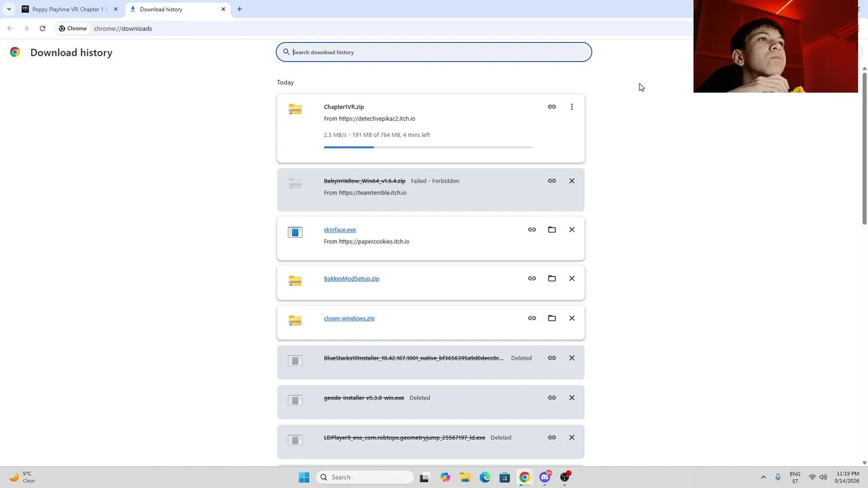Viewport: 868px width, 488px height.
Task: Click the BakkesModSetup.zip folder icon
Action: point(295,280)
